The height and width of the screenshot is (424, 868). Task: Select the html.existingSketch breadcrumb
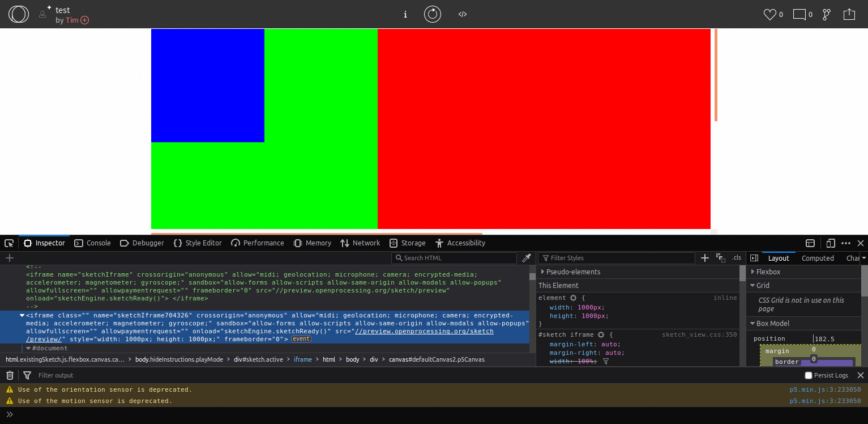(65, 359)
